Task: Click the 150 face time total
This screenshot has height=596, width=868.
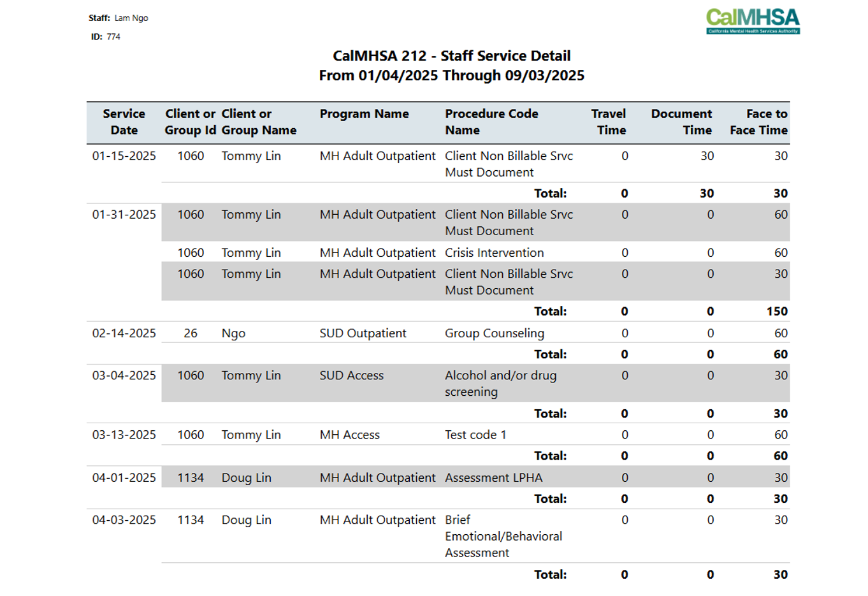Action: (777, 311)
